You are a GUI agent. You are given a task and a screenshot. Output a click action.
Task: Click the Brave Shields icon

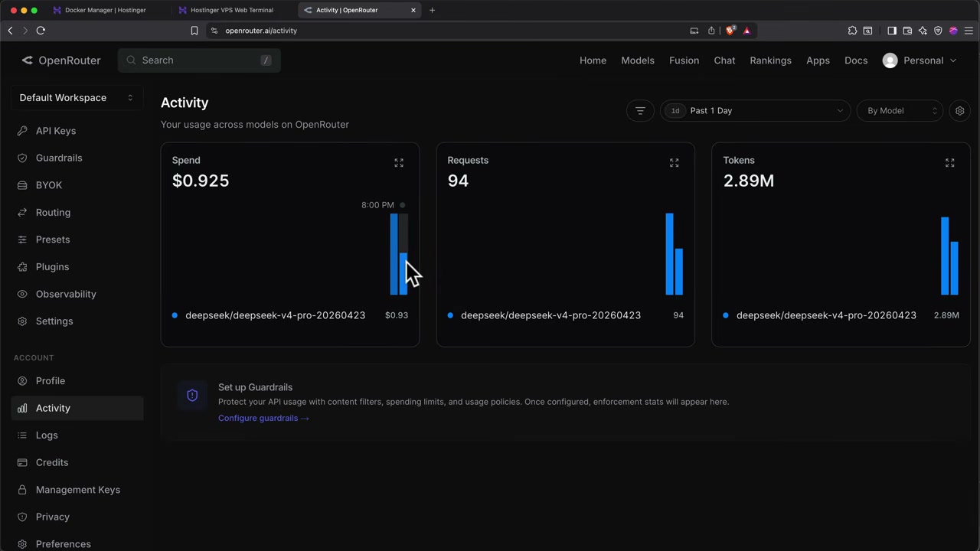pos(730,31)
